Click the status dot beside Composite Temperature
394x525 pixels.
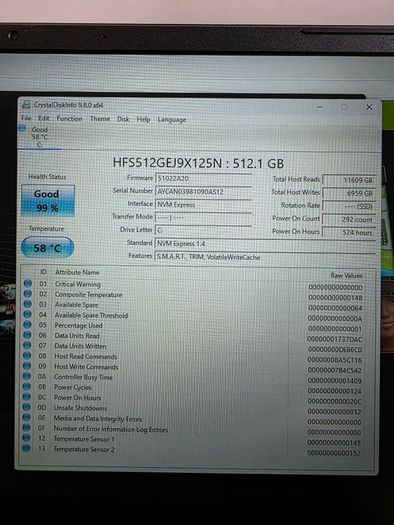(28, 294)
